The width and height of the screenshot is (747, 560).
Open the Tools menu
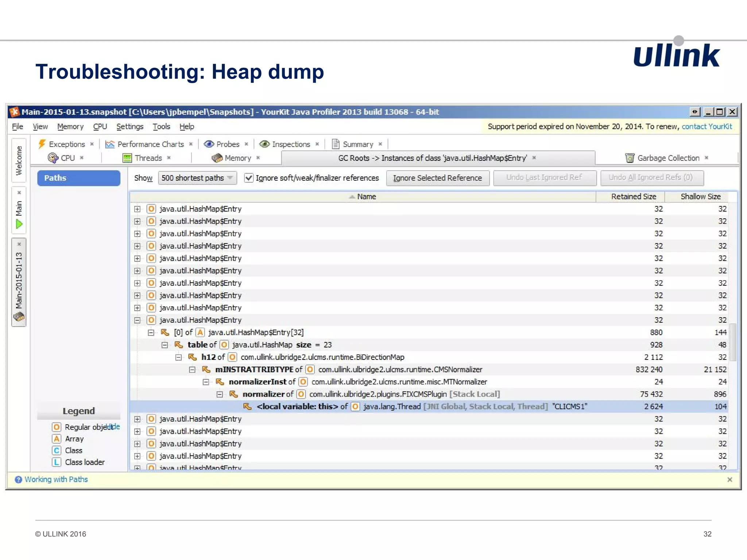coord(161,127)
